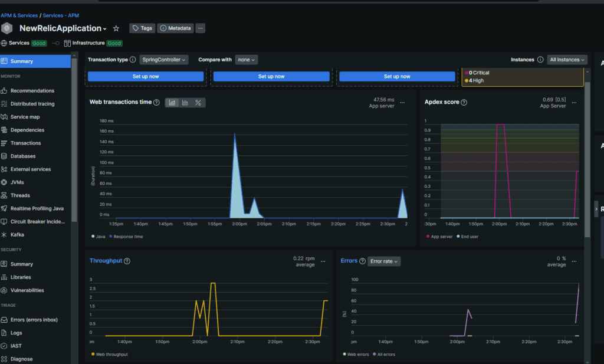Star NewRelicApplication as a favorite
604x364 pixels.
116,28
